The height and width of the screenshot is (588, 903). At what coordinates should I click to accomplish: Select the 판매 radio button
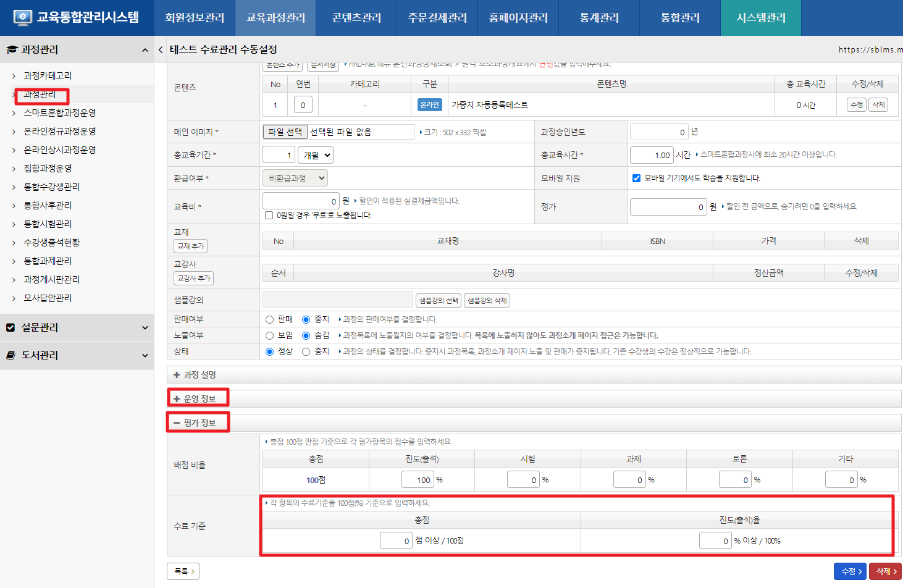click(x=269, y=319)
